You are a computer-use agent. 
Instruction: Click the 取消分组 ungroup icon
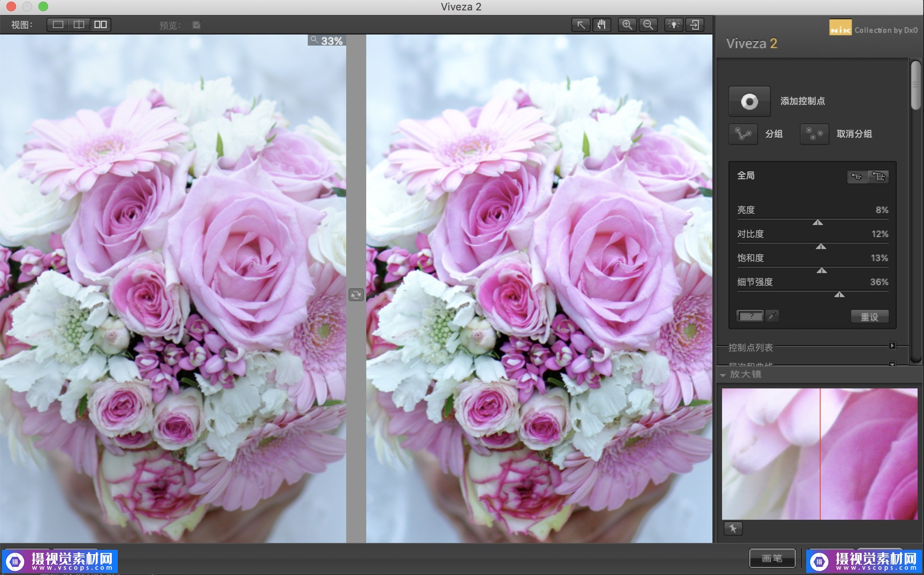814,134
